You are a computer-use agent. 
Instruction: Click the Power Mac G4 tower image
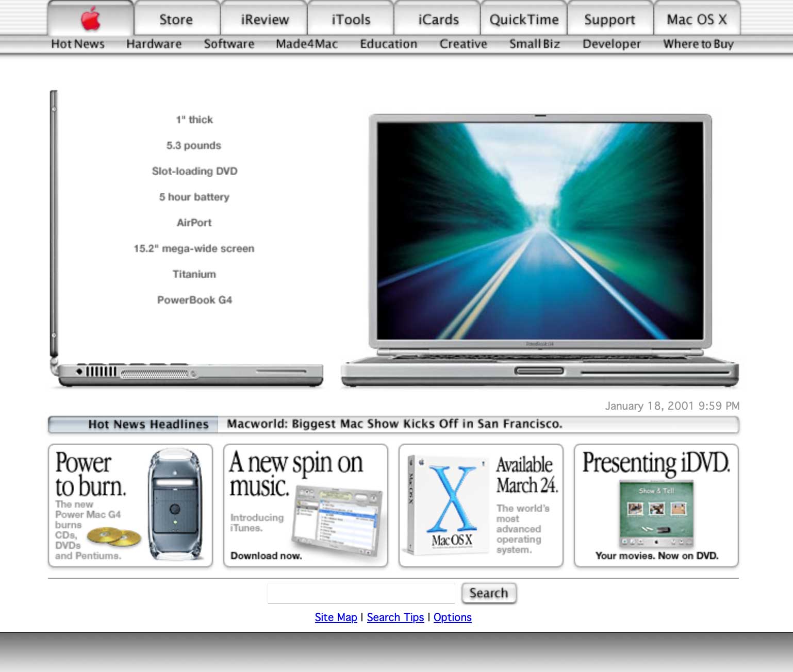click(x=175, y=505)
